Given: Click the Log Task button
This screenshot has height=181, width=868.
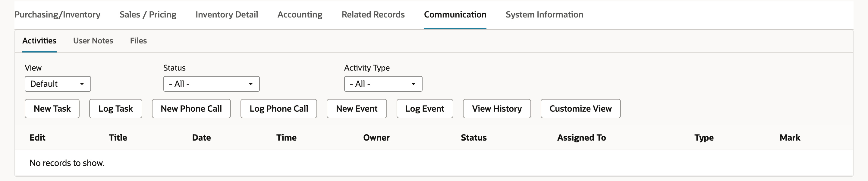Looking at the screenshot, I should pyautogui.click(x=115, y=109).
